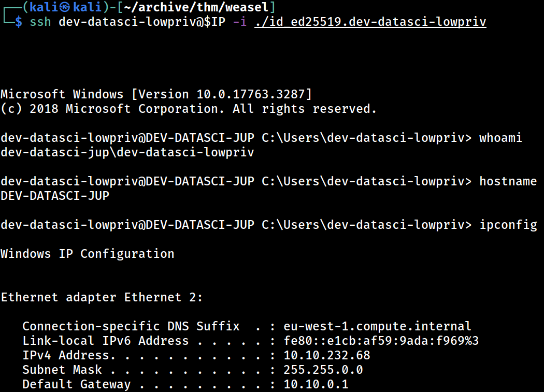Click the Ethernet adapter Ethernet 2 label
This screenshot has height=392, width=544.
pos(102,297)
